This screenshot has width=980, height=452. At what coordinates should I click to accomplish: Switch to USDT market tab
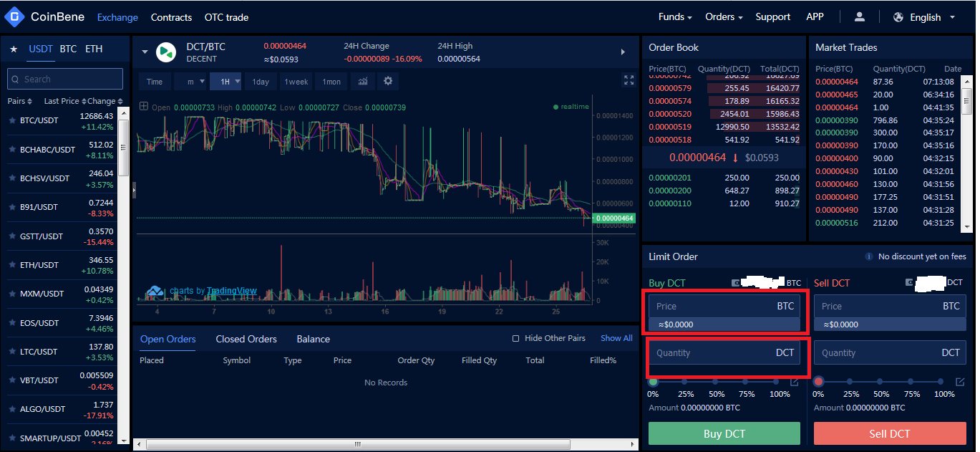click(41, 49)
